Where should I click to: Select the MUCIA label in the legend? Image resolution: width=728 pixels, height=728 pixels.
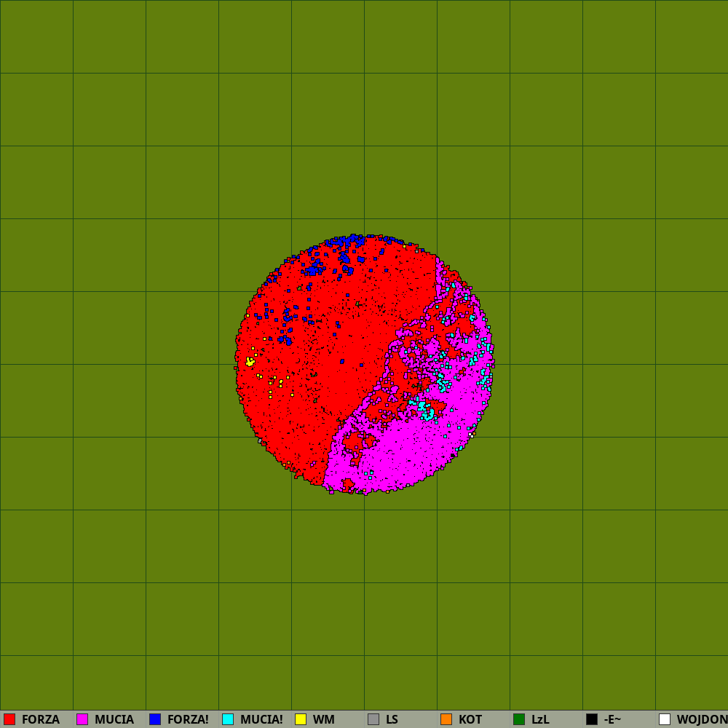click(114, 720)
